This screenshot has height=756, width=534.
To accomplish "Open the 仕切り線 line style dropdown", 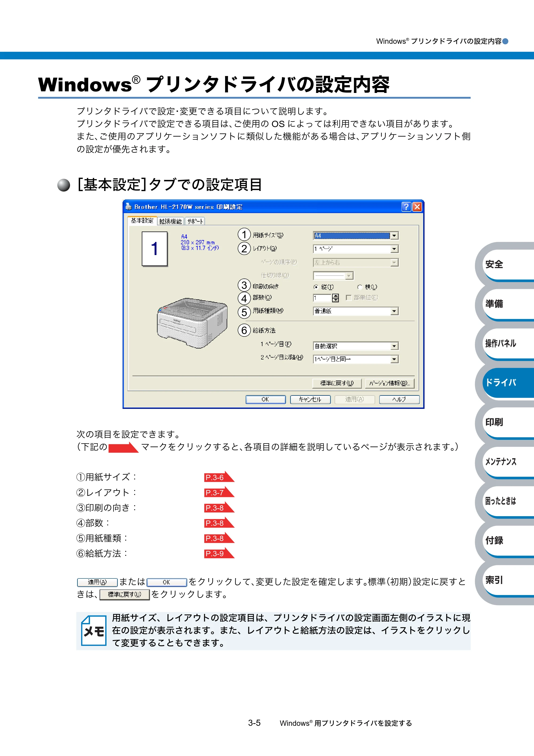I will tap(333, 276).
